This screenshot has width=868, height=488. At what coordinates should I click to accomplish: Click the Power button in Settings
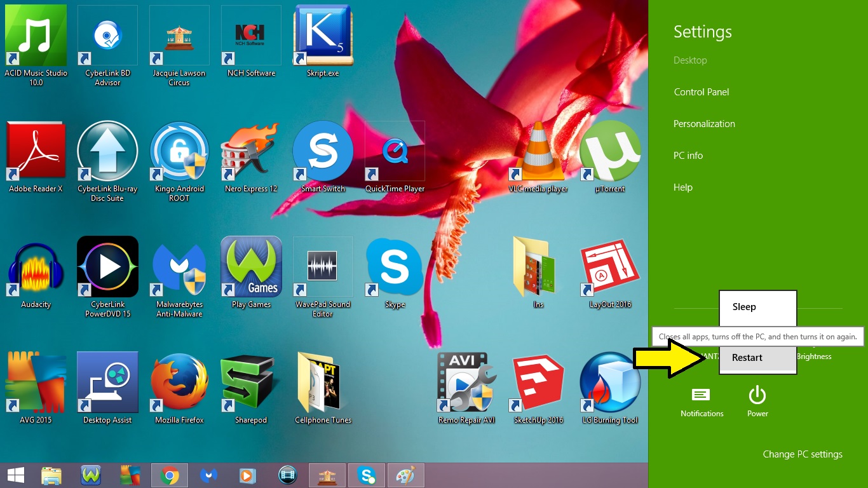click(x=757, y=402)
